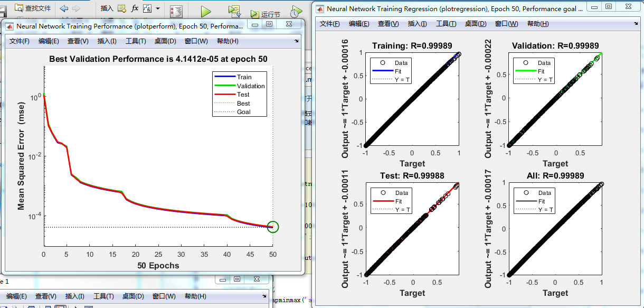Click the back navigation arrow
Image resolution: width=644 pixels, height=308 pixels.
click(65, 8)
